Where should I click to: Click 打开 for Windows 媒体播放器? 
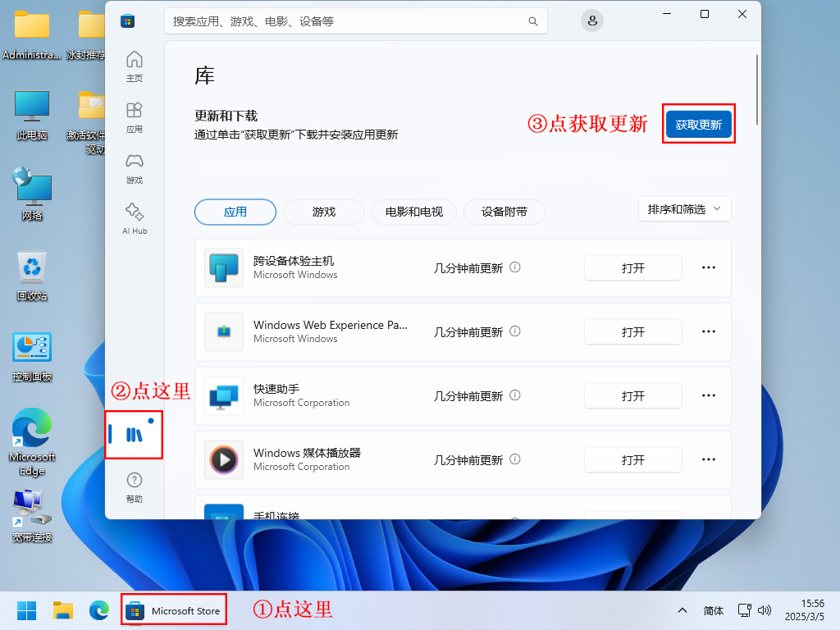pyautogui.click(x=632, y=459)
